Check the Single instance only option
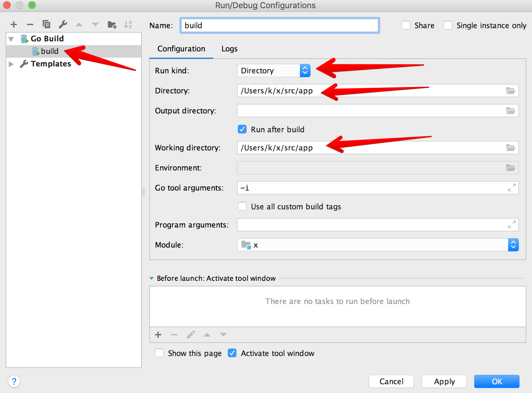The height and width of the screenshot is (393, 532). pyautogui.click(x=448, y=25)
